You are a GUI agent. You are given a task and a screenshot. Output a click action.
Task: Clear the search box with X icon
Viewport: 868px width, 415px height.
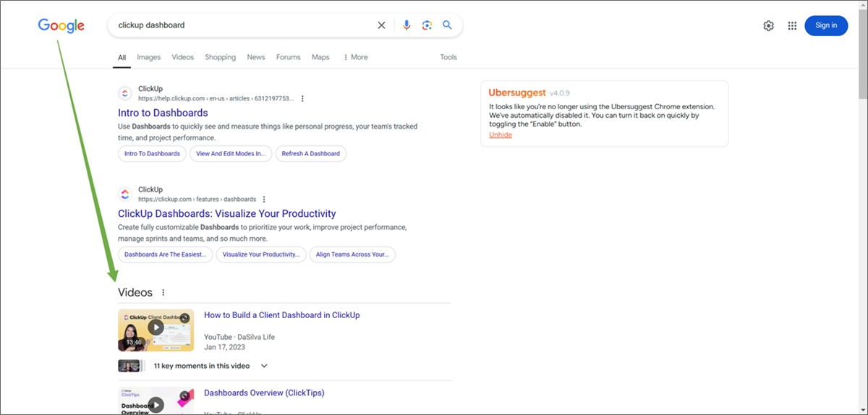pos(381,25)
